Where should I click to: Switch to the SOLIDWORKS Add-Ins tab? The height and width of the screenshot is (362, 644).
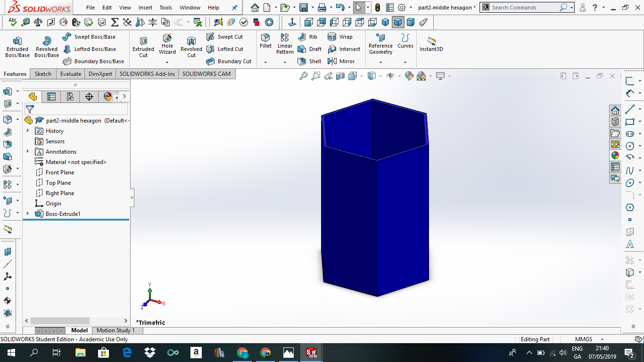point(147,74)
